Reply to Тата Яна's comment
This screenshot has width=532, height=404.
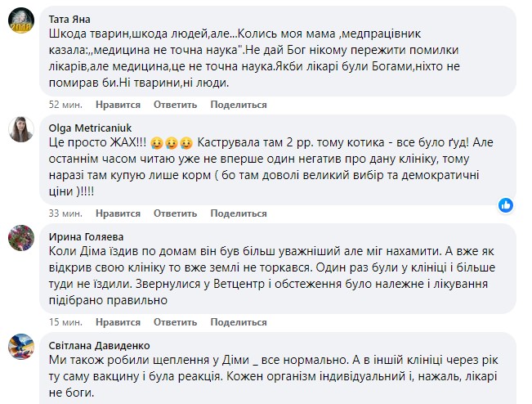[175, 105]
